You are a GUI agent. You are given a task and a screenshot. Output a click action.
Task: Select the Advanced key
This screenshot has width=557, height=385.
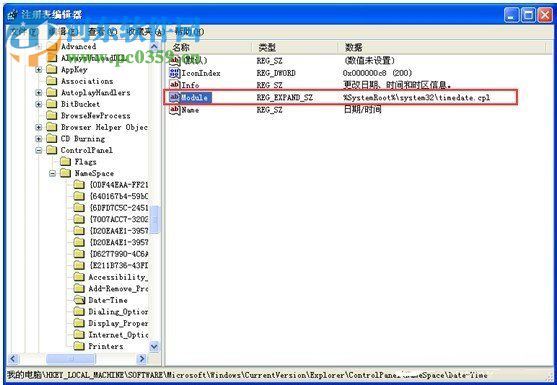coord(79,46)
